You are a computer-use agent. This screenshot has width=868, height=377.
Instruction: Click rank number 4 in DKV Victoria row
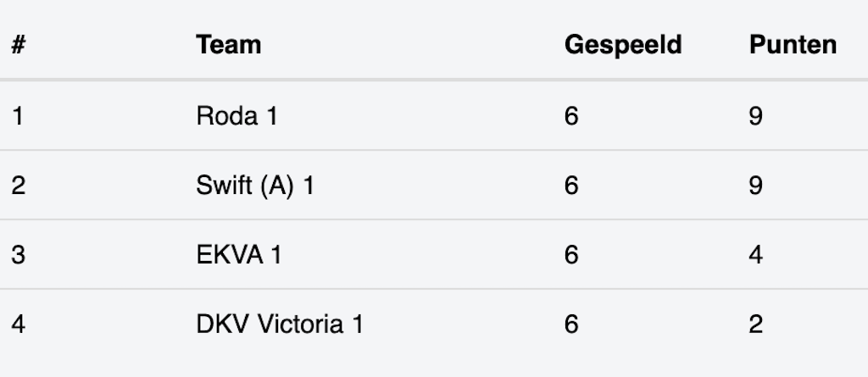pyautogui.click(x=18, y=324)
